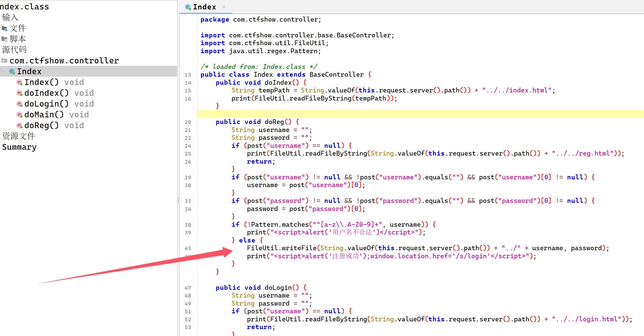Click the doReg() method icon

point(19,126)
